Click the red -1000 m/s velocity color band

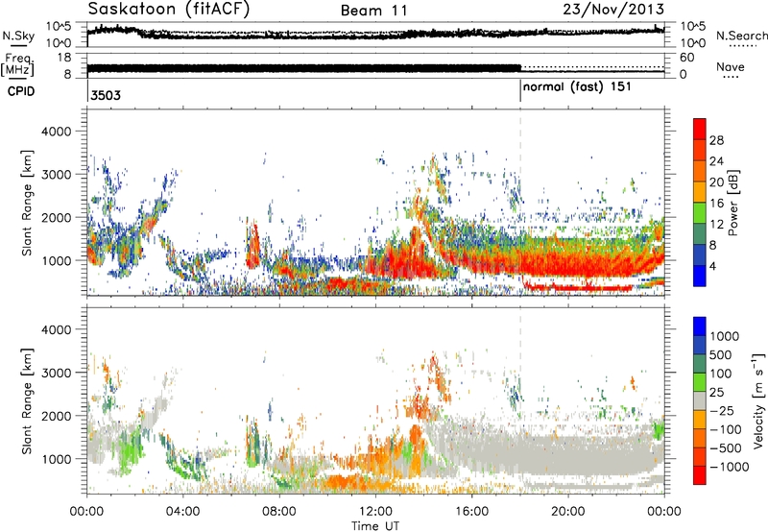(700, 475)
